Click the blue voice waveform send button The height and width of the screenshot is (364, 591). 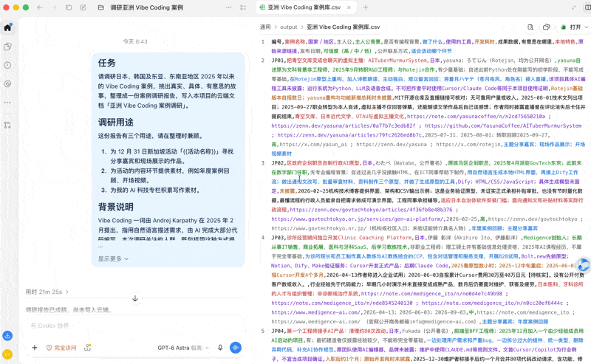pyautogui.click(x=236, y=348)
